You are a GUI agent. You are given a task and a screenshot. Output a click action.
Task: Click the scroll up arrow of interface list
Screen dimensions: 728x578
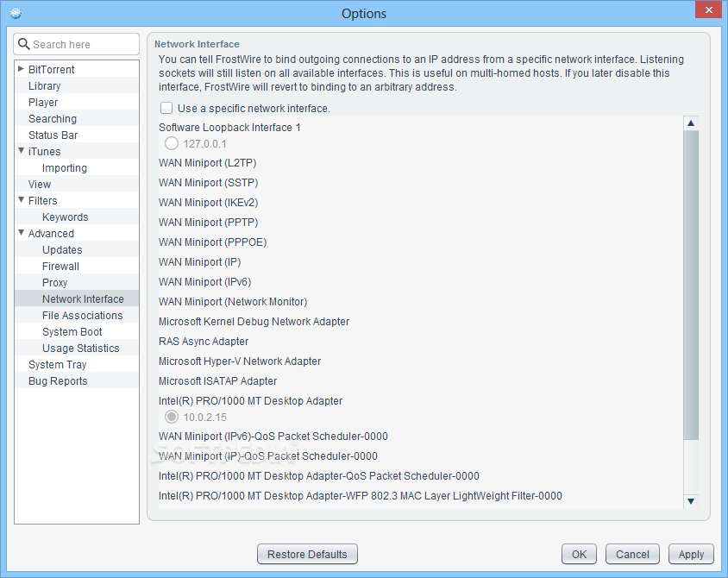(x=691, y=123)
